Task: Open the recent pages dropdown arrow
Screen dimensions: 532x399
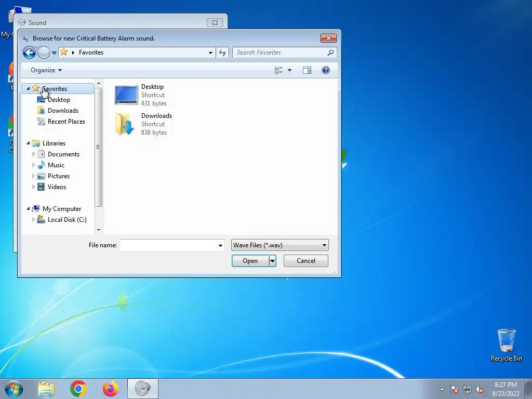Action: pyautogui.click(x=54, y=53)
